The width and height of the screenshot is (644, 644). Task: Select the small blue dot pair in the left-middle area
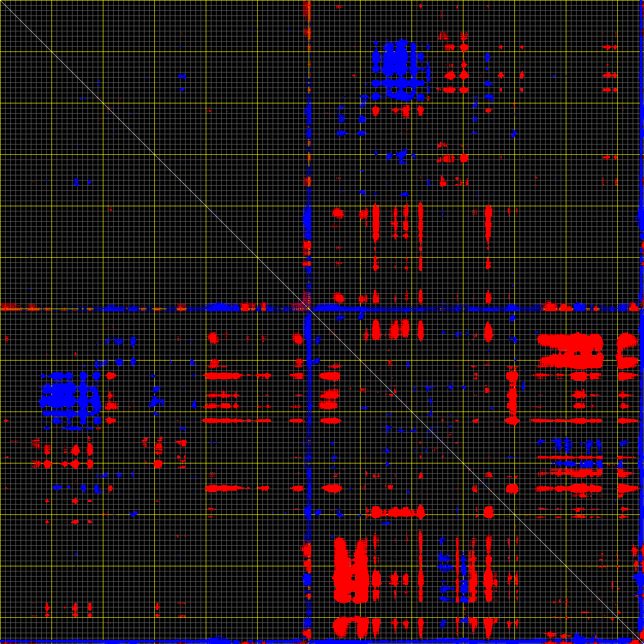click(82, 182)
